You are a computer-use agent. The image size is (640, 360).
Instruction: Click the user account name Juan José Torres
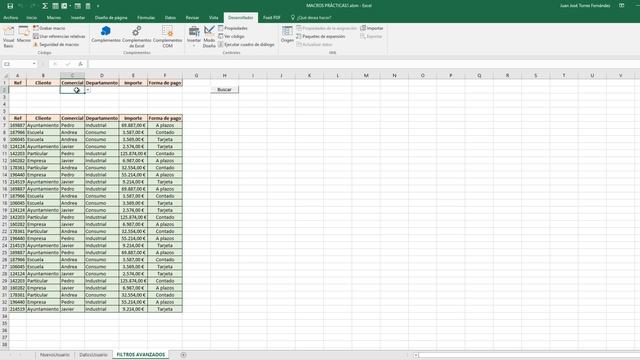pyautogui.click(x=585, y=6)
